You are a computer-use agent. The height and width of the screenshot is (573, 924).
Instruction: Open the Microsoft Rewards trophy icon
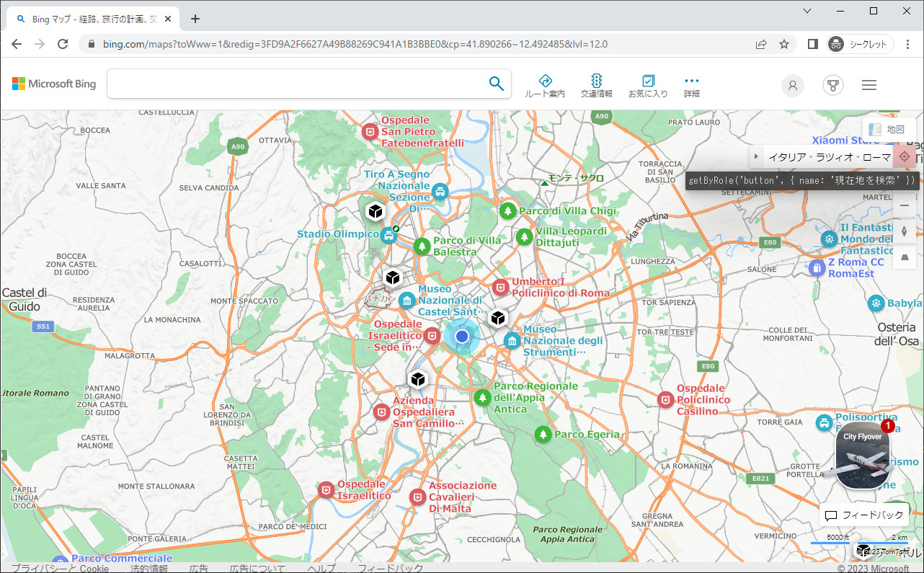pyautogui.click(x=833, y=86)
